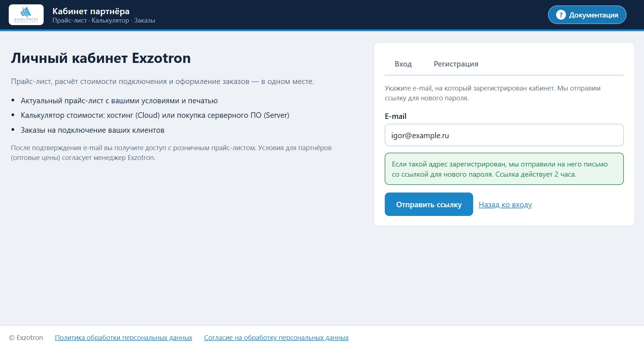Image resolution: width=644 pixels, height=349 pixels.
Task: Click bullet Калькулятор стоимости: хостинг (Cloud)
Action: (x=155, y=115)
